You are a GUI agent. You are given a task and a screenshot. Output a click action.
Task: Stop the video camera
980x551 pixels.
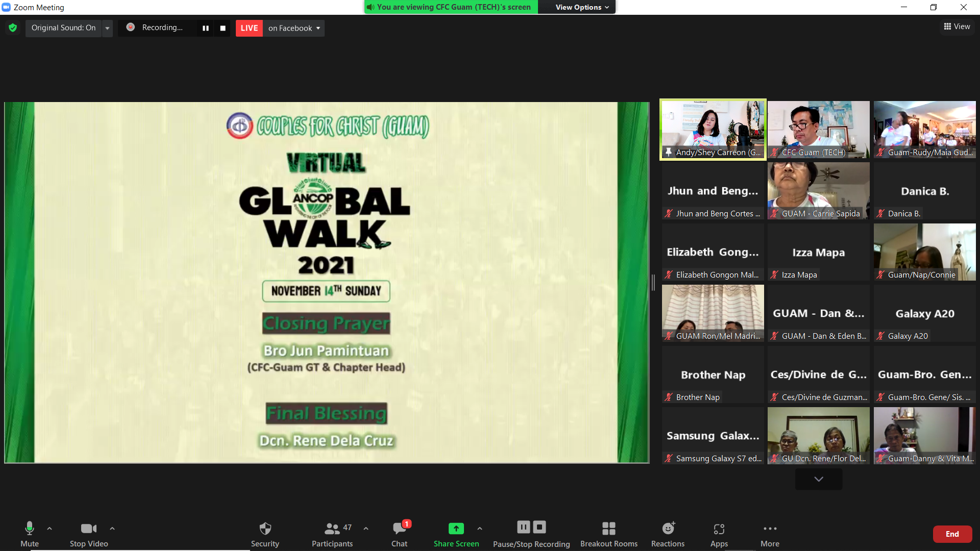(89, 534)
